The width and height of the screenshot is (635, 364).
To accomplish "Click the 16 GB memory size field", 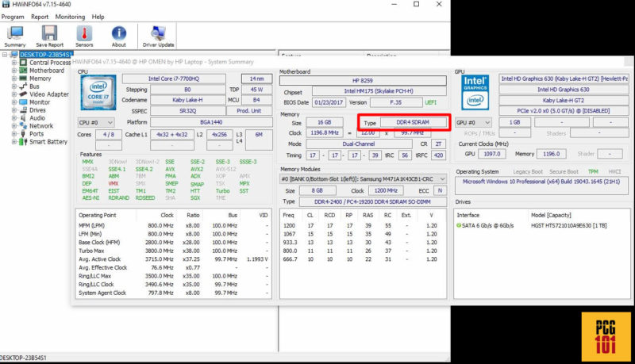I will tap(325, 122).
